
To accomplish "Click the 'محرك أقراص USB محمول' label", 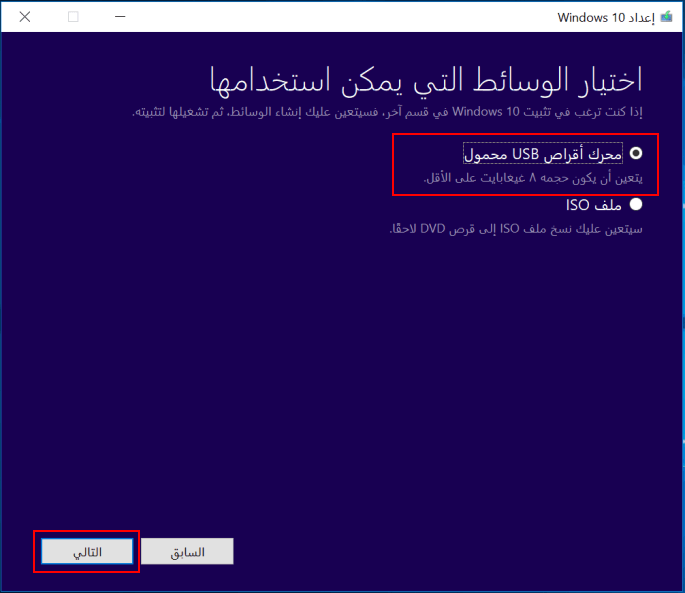I will coord(543,154).
